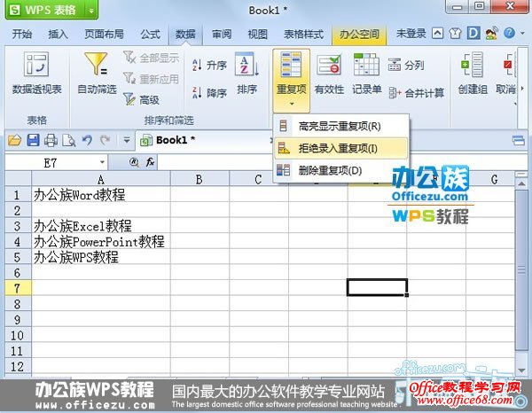Click the formula bar input field
This screenshot has height=413, width=532.
(342, 162)
